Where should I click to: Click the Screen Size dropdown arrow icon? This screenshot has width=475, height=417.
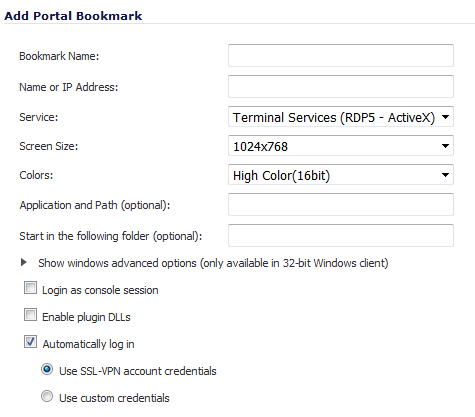point(445,146)
